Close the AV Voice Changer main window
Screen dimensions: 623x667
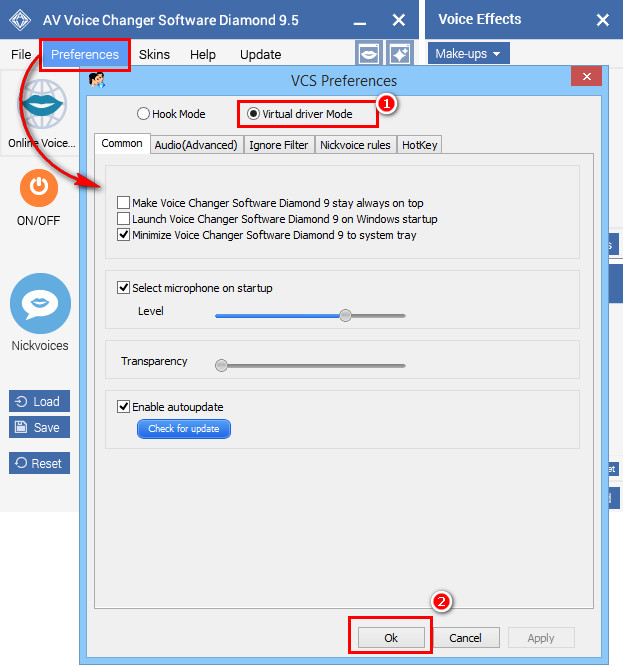pyautogui.click(x=399, y=20)
